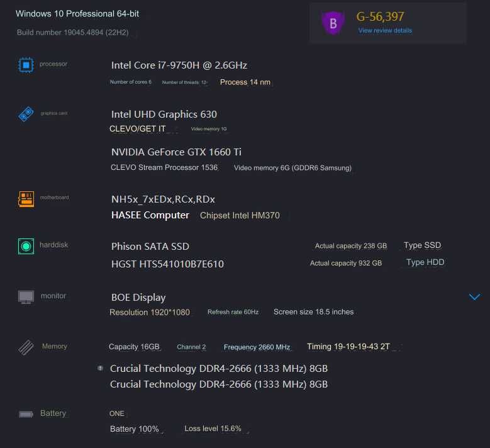Click Intel Core i7-9750H @ 2.6GHz
This screenshot has height=448, width=490.
click(179, 65)
